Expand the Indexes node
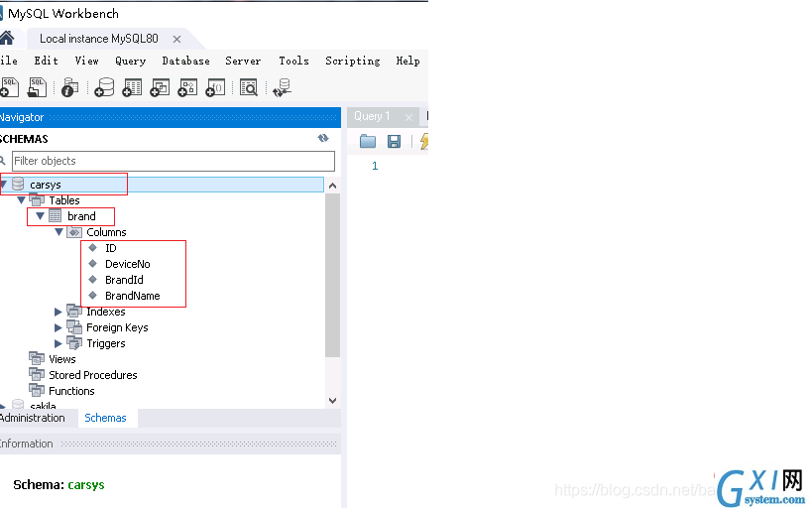Image resolution: width=812 pixels, height=508 pixels. click(58, 312)
